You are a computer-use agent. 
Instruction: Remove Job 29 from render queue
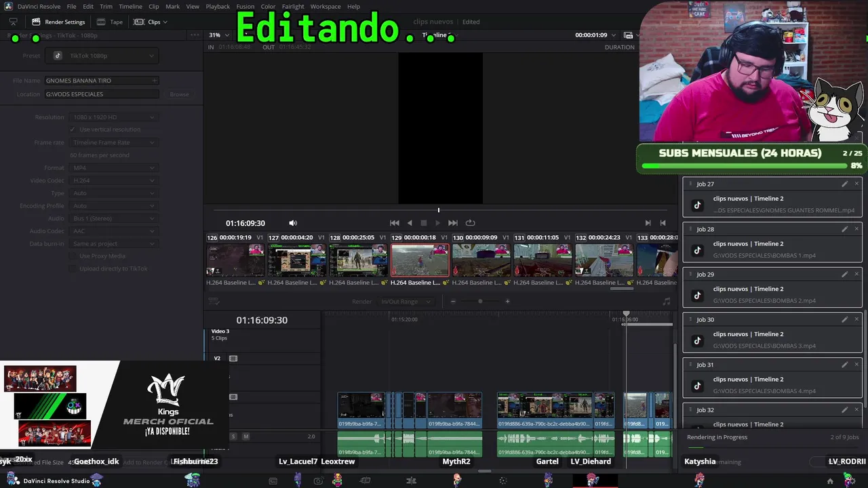tap(856, 274)
